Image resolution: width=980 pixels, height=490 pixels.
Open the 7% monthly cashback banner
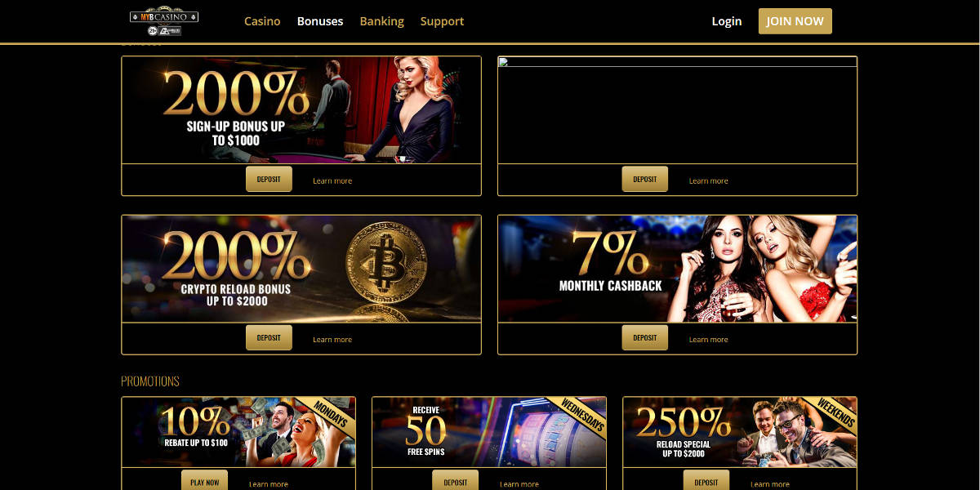pos(677,269)
